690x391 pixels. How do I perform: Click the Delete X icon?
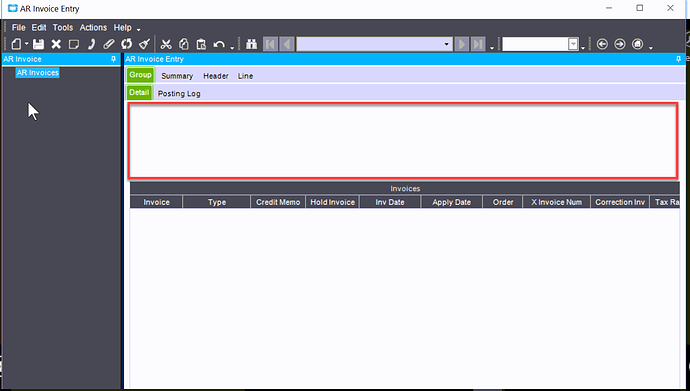coord(56,44)
